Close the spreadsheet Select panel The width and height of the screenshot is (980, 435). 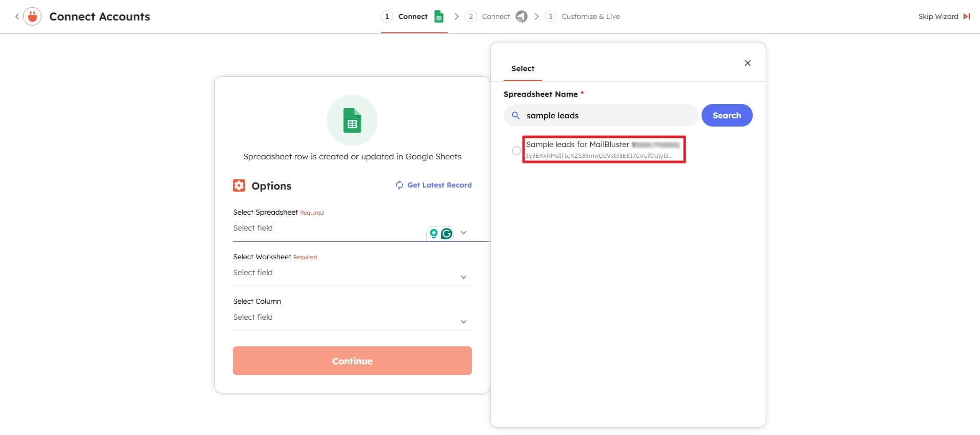(x=747, y=63)
